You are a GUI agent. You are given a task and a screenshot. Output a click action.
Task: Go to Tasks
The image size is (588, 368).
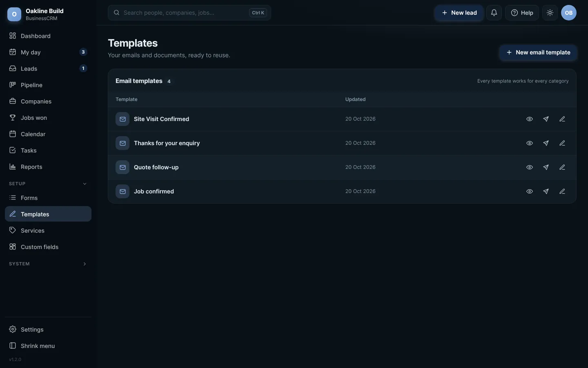[x=48, y=150]
